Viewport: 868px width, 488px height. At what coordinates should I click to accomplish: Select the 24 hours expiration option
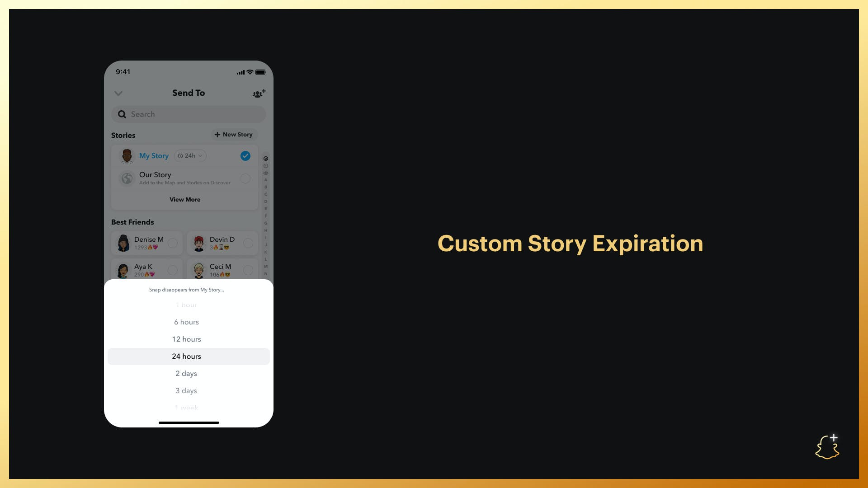(187, 357)
